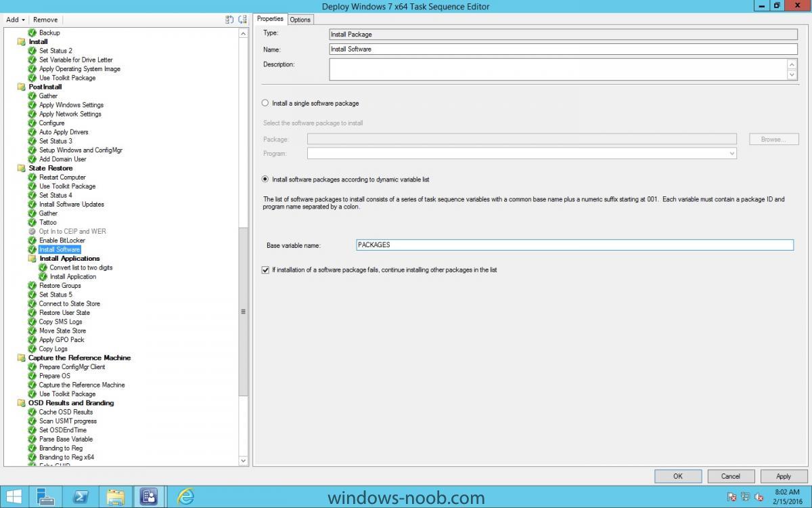Select the Scan USMT progress step
Image resolution: width=812 pixels, height=508 pixels.
[68, 421]
